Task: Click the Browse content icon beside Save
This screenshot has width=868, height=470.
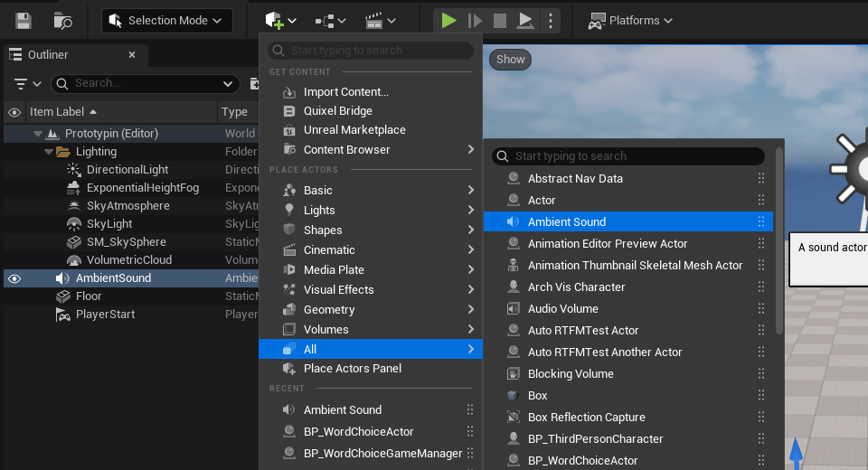Action: pyautogui.click(x=62, y=20)
